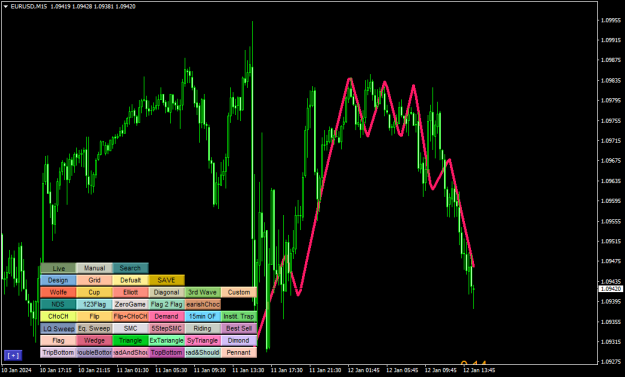
Task: Switch to Manual mode
Action: tap(94, 268)
